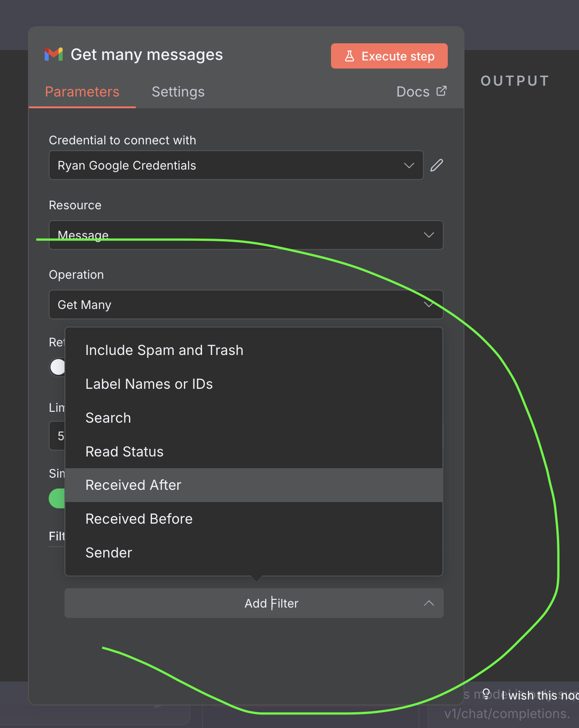
Task: Click the Gmail envelope icon
Action: [x=54, y=55]
